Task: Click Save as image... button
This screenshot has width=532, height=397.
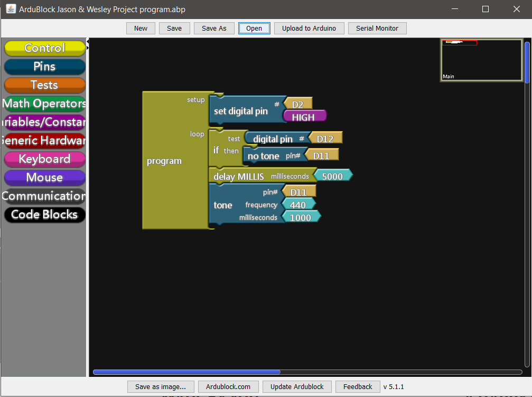Action: click(161, 386)
